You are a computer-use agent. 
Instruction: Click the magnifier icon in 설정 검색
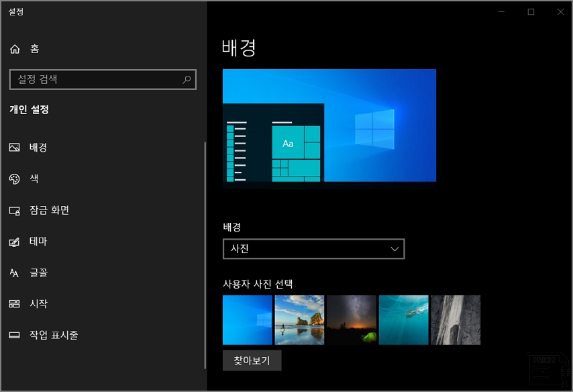pyautogui.click(x=187, y=79)
